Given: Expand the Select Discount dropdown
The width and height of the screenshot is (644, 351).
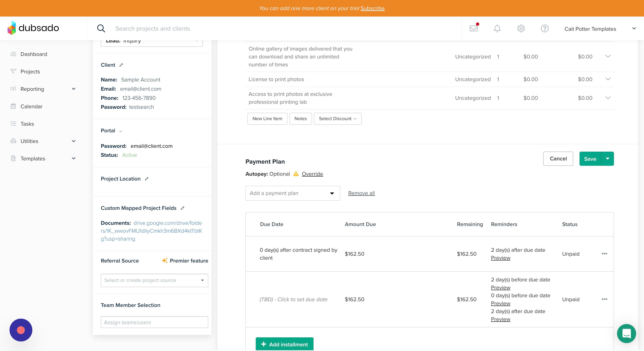Looking at the screenshot, I should [337, 118].
